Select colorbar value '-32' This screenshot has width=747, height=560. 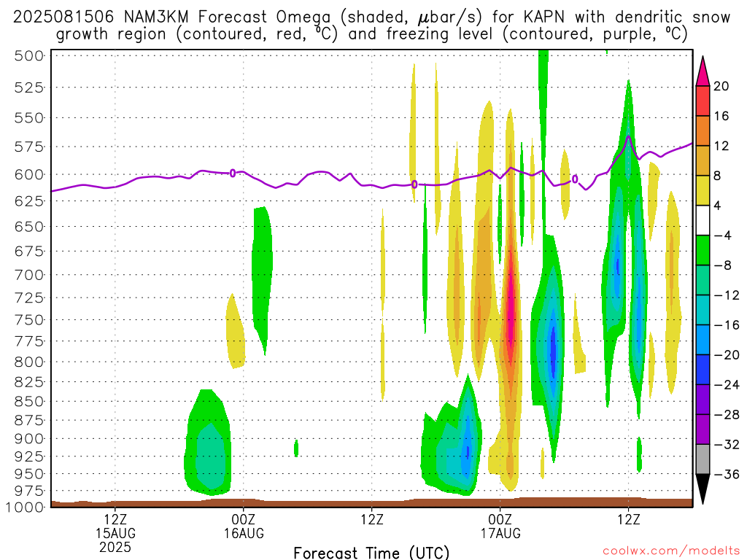point(726,445)
